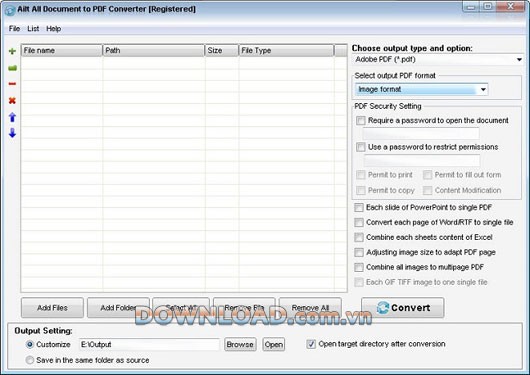530x375 pixels.
Task: Click the Browse button
Action: tap(240, 345)
